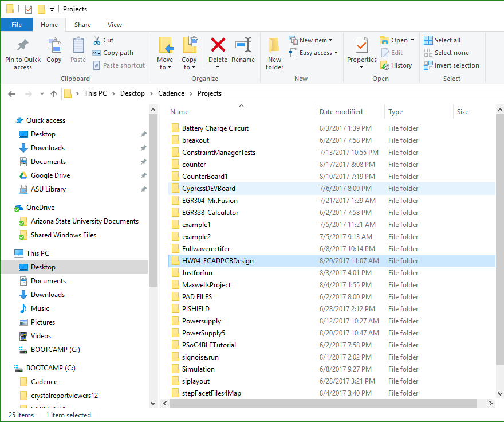This screenshot has height=422, width=504.
Task: Expand the chevron after Desktop in breadcrumb
Action: tap(151, 93)
